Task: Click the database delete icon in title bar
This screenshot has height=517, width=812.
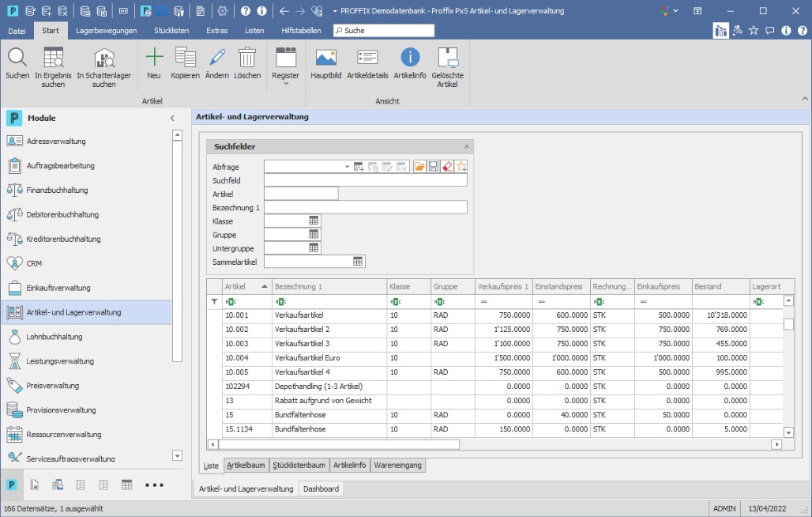Action: [62, 11]
